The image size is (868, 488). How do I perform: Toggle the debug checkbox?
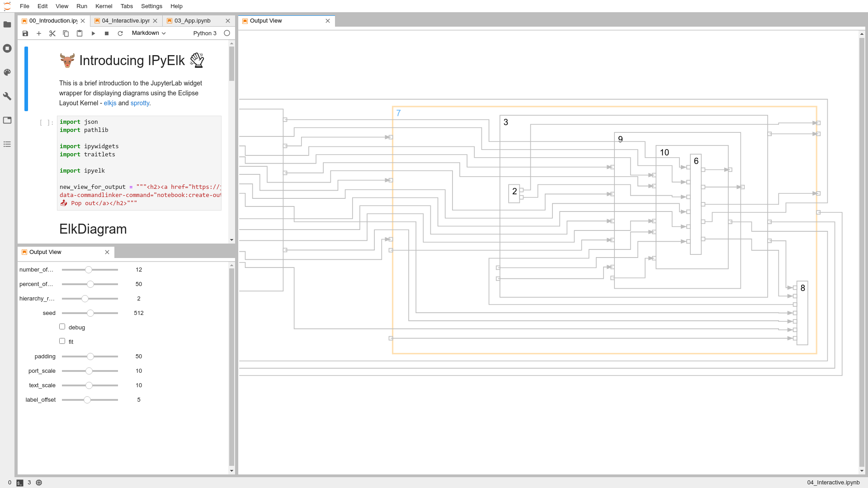[x=62, y=327]
